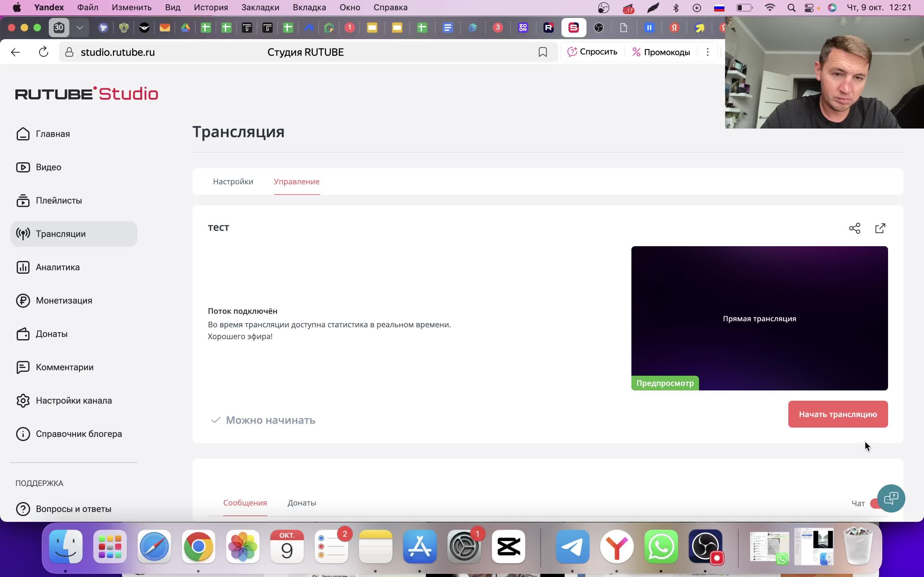
Task: Switch to the Донаты chat tab
Action: 302,503
